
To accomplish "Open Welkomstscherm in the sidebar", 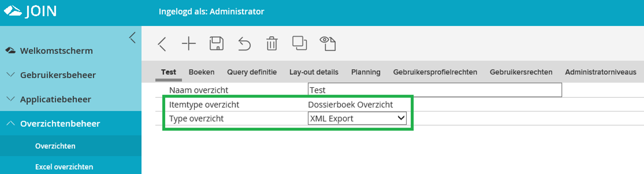I will [x=56, y=51].
